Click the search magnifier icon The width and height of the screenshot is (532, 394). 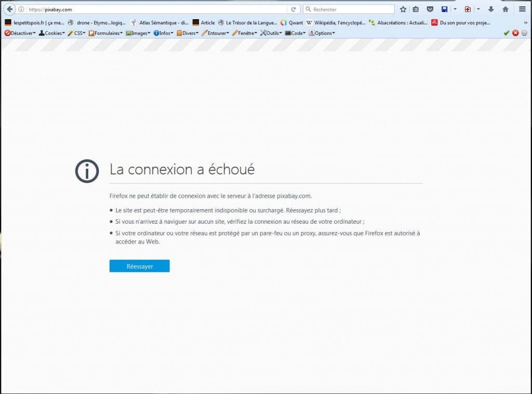click(x=308, y=9)
